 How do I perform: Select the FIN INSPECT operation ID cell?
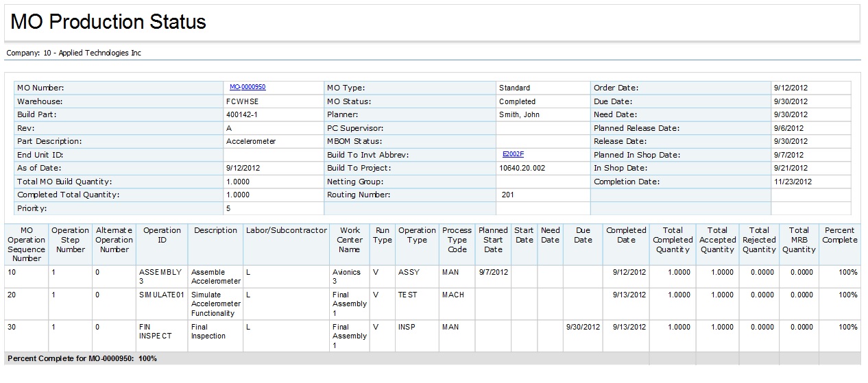pyautogui.click(x=155, y=332)
